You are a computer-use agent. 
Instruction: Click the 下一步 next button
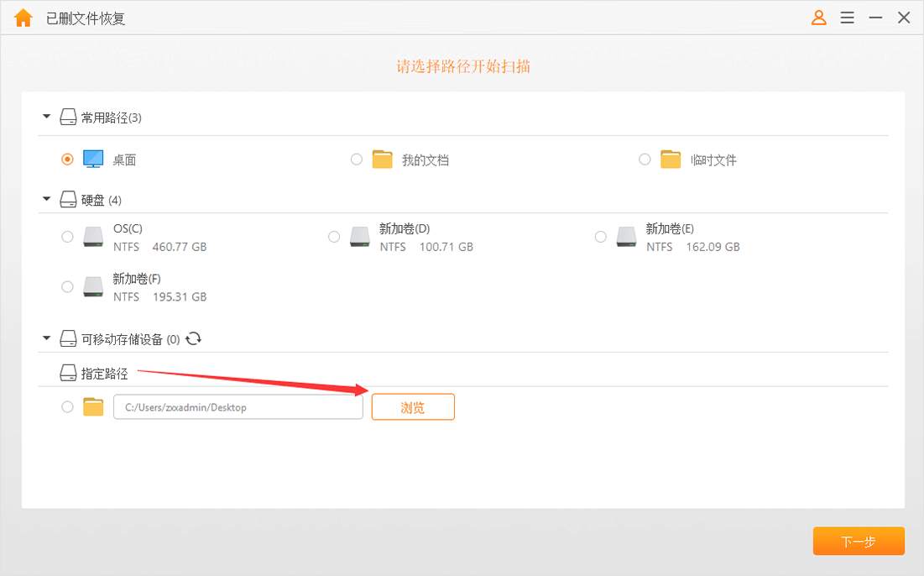pyautogui.click(x=859, y=542)
